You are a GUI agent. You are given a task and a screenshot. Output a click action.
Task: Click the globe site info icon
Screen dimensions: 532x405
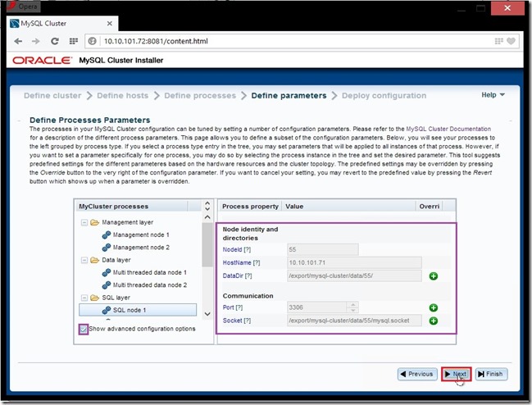(92, 41)
